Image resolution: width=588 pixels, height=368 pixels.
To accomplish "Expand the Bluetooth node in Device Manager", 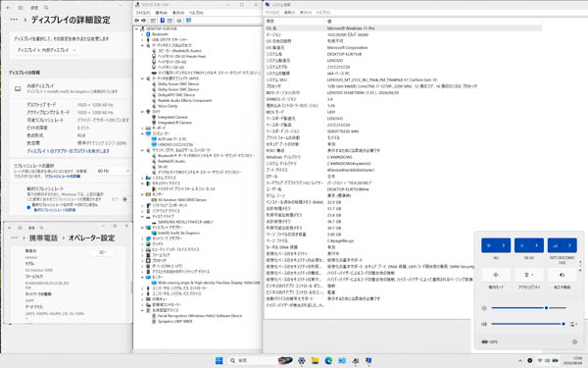I will coord(142,34).
